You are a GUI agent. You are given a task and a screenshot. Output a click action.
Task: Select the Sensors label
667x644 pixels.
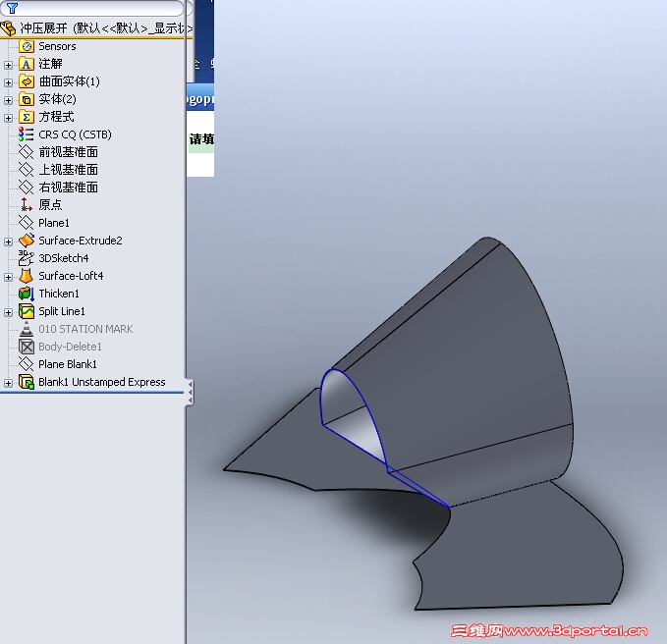pos(57,46)
